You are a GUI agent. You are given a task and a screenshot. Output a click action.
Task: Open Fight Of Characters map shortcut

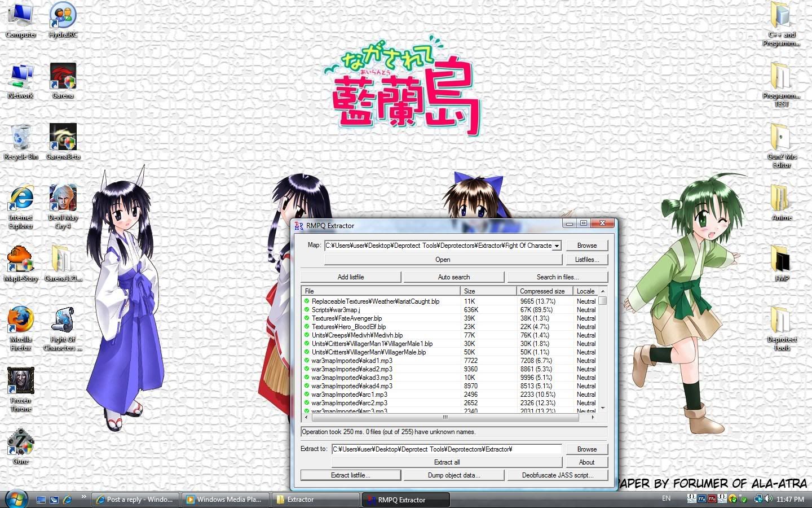tap(63, 329)
